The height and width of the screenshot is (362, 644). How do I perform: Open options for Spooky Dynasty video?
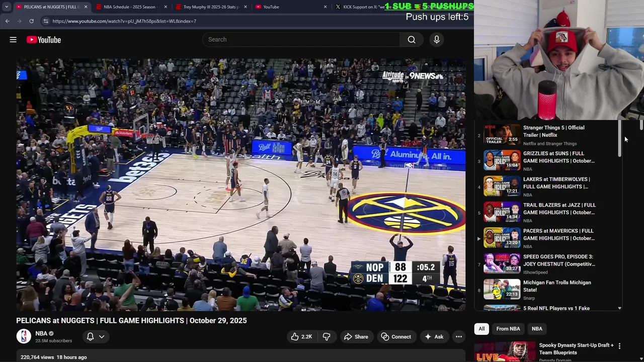619,346
